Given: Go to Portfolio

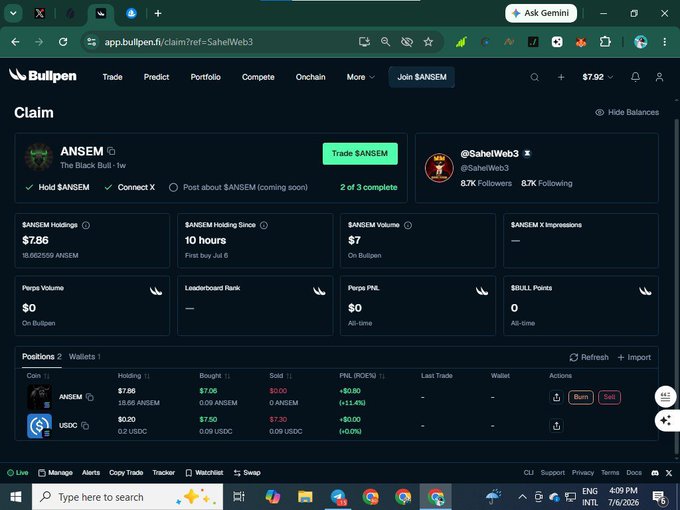Looking at the screenshot, I should [206, 77].
